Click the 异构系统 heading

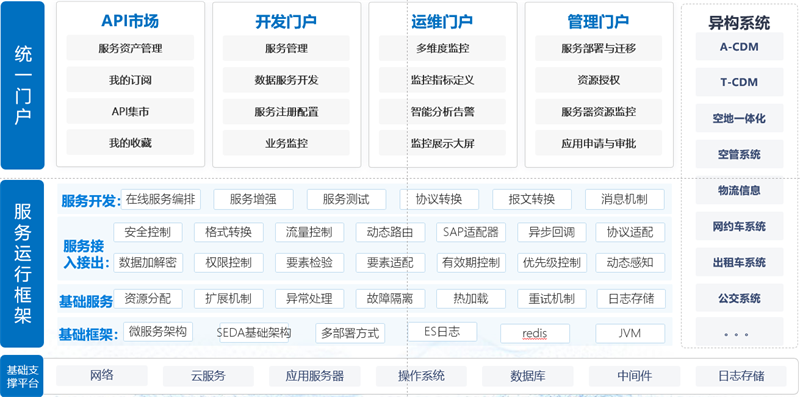(x=739, y=23)
